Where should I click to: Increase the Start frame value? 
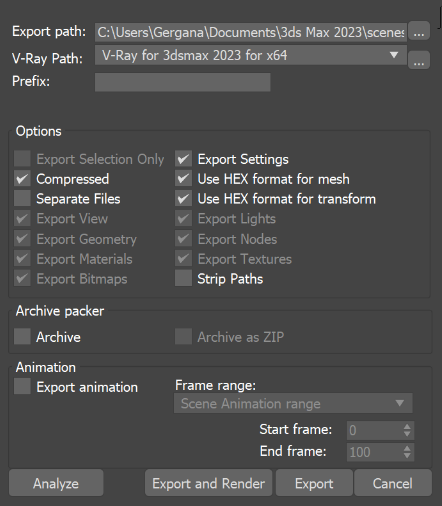[407, 426]
